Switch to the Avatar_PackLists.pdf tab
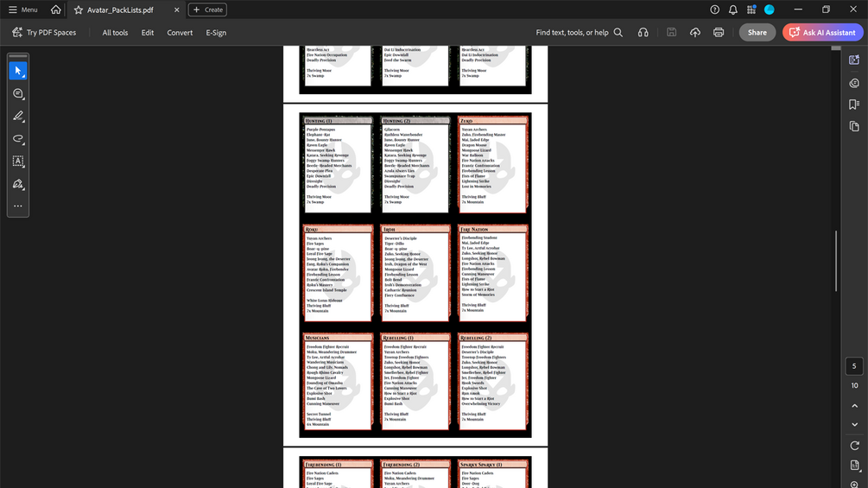This screenshot has height=488, width=868. 120,10
